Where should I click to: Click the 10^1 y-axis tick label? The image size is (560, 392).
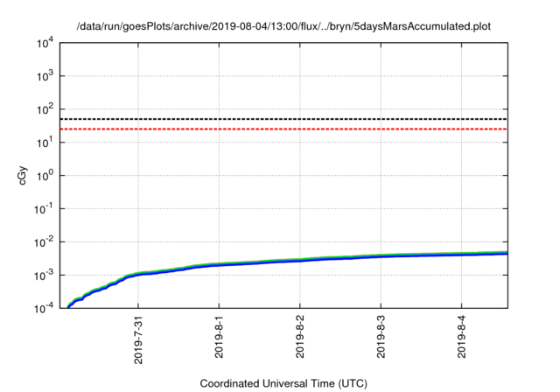point(45,143)
